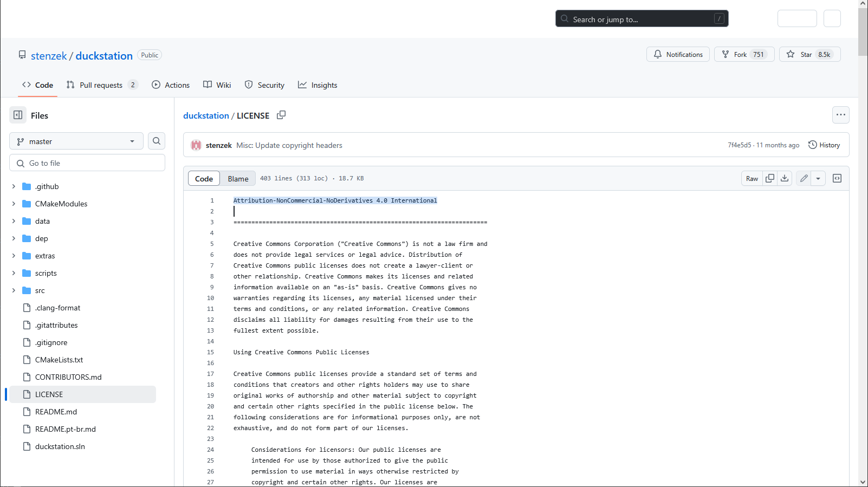Collapse the file tree side panel icon
The height and width of the screenshot is (487, 868).
point(18,115)
